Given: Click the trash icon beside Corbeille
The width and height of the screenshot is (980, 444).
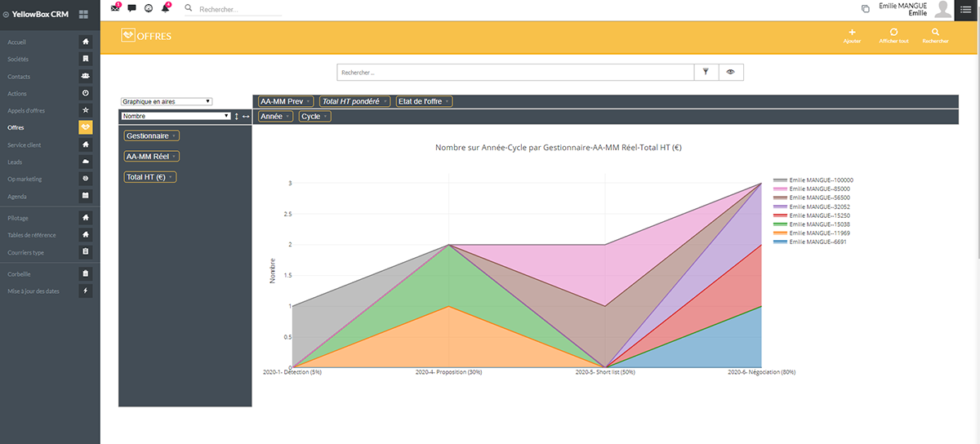Looking at the screenshot, I should [x=86, y=273].
